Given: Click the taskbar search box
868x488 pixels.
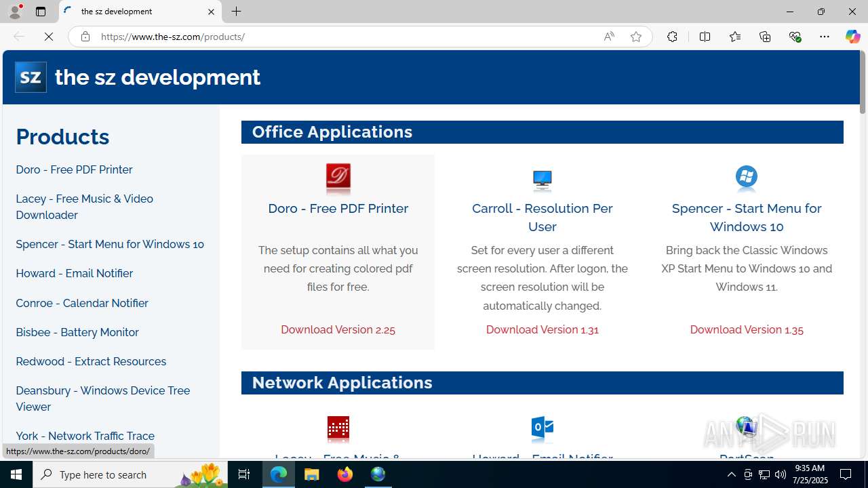Looking at the screenshot, I should coord(130,474).
